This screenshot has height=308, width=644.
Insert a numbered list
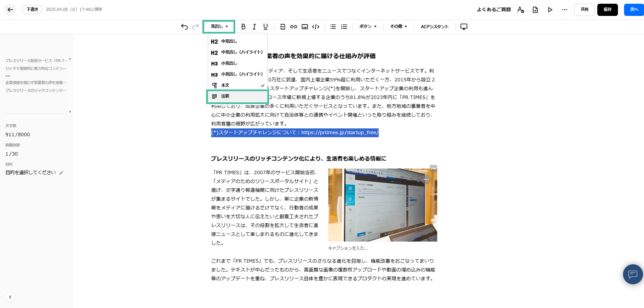(344, 27)
